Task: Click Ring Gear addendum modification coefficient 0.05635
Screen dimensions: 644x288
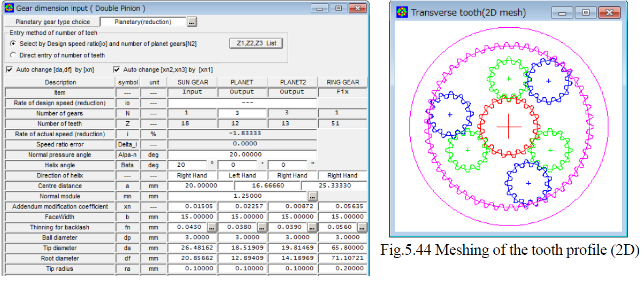Action: 342,207
